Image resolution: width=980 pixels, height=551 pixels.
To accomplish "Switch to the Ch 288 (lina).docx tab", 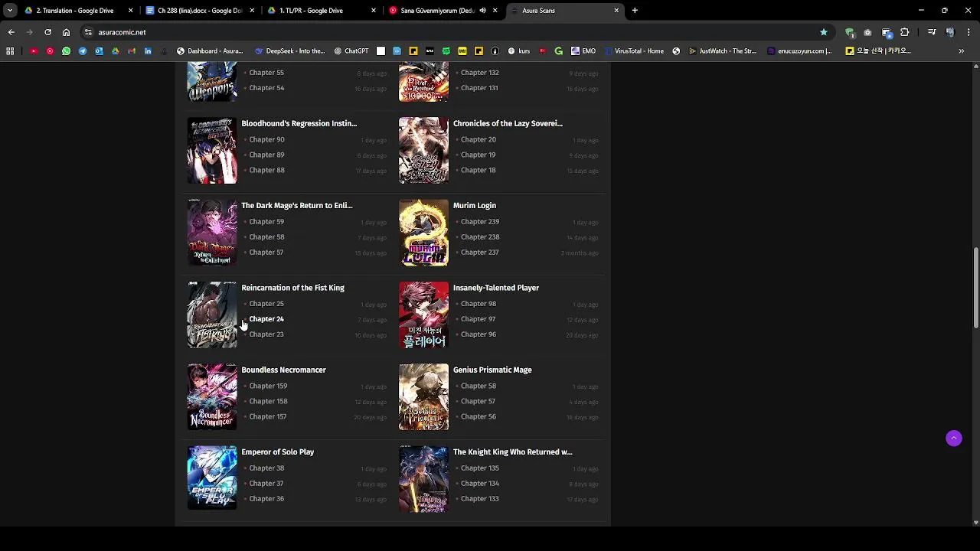I will coord(201,11).
